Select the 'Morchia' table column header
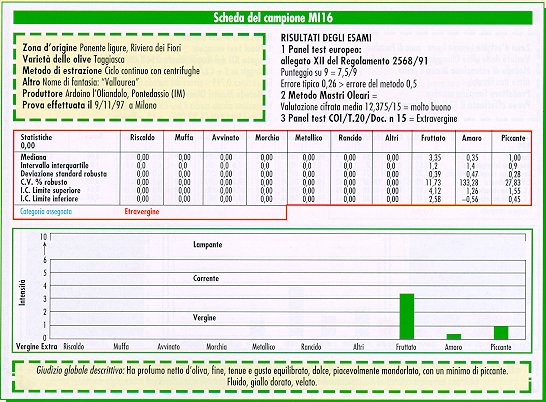The height and width of the screenshot is (402, 546). pos(267,138)
